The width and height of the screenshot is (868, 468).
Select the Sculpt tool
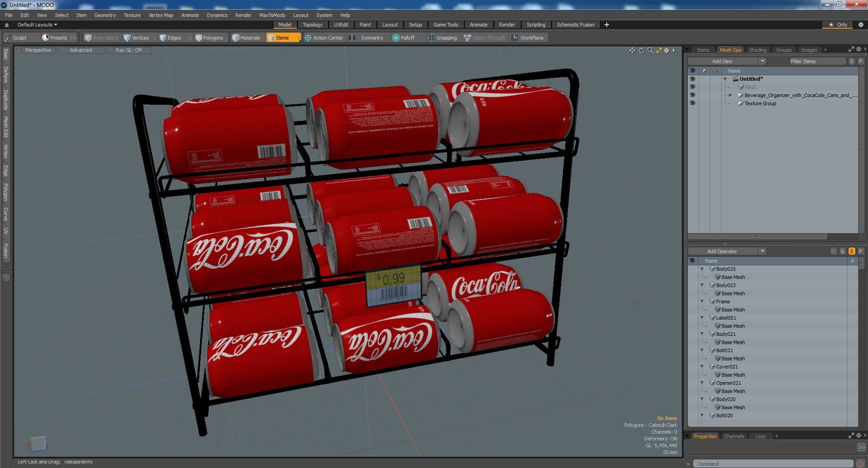pyautogui.click(x=16, y=38)
